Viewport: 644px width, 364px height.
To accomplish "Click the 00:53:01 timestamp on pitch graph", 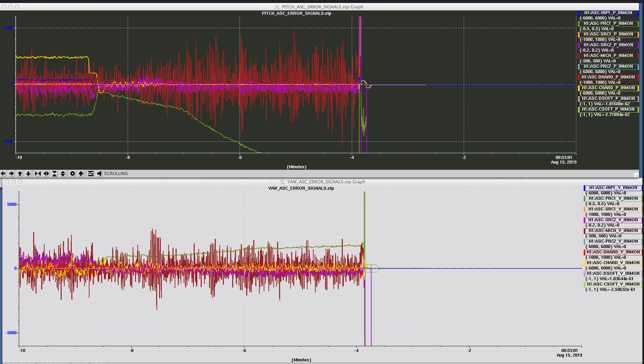I will [564, 157].
